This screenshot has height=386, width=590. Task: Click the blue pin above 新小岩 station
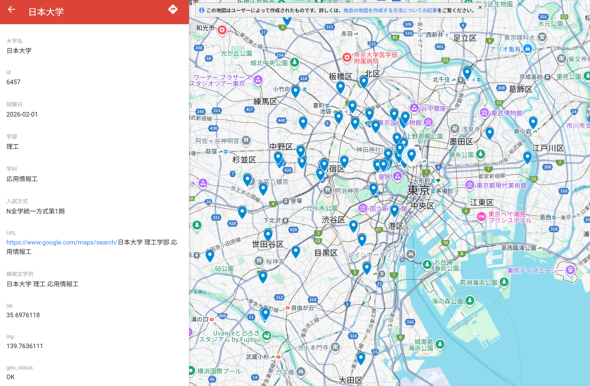(x=533, y=122)
